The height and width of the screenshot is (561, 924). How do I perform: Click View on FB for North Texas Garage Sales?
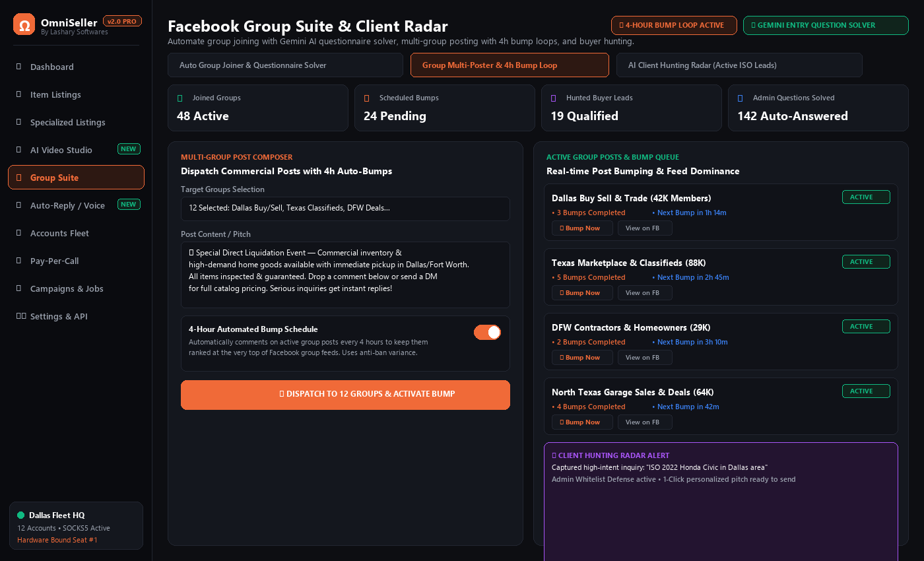pyautogui.click(x=645, y=422)
